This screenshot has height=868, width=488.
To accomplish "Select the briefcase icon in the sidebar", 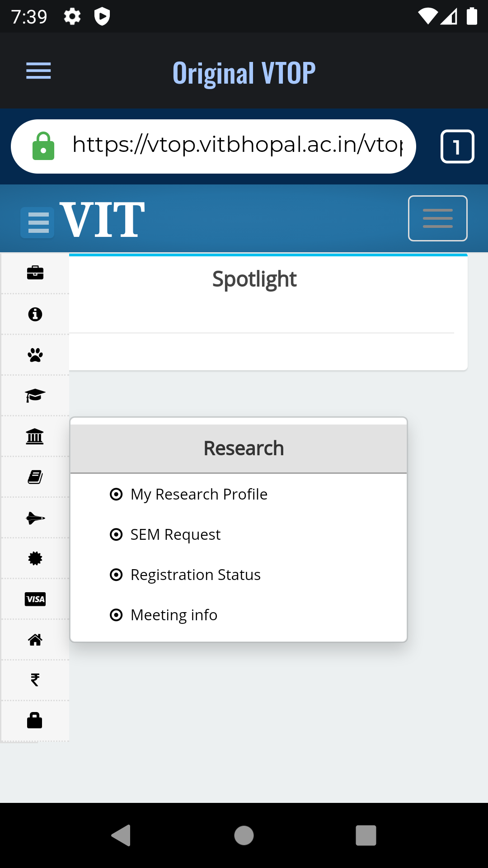I will [35, 273].
